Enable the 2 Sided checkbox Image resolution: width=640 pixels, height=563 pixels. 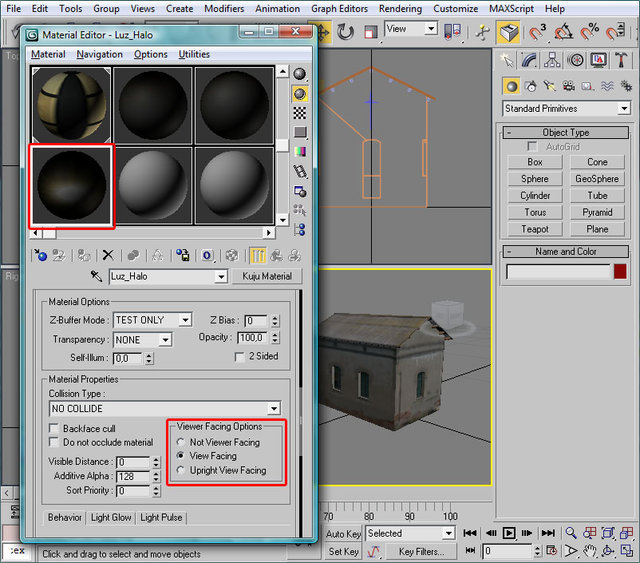click(239, 356)
